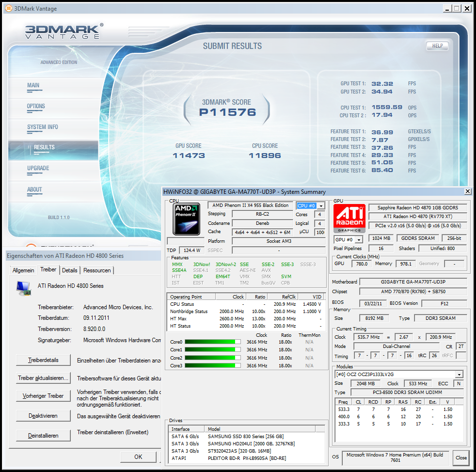Screen dimensions: 476x472
Task: Click the Northbridge Status row
Action: (x=246, y=312)
